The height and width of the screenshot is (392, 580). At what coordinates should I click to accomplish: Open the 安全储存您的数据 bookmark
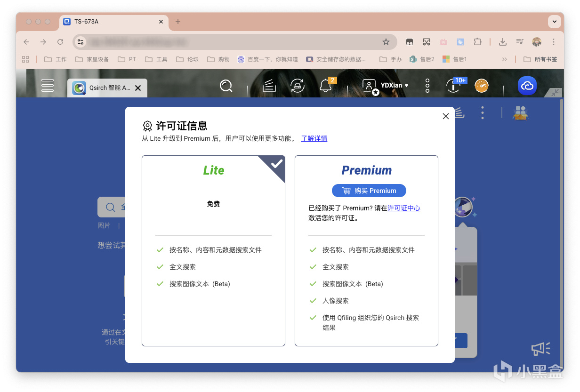point(336,59)
